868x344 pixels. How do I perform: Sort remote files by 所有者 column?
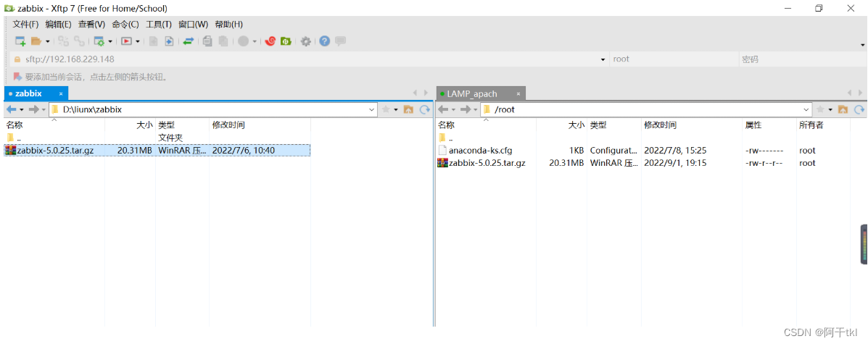pyautogui.click(x=822, y=125)
